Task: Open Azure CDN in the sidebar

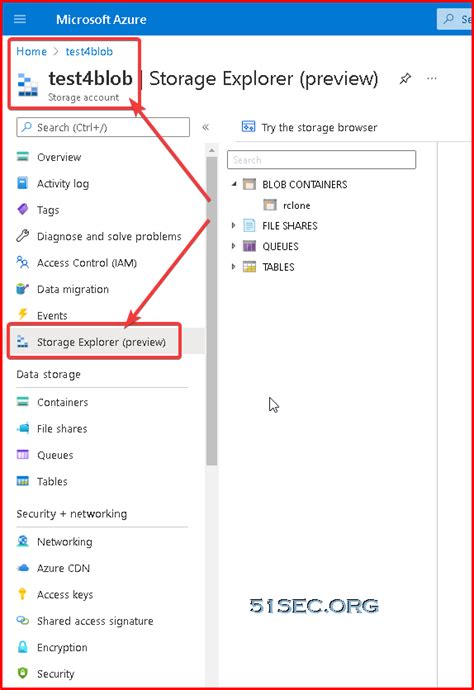Action: pyautogui.click(x=63, y=568)
